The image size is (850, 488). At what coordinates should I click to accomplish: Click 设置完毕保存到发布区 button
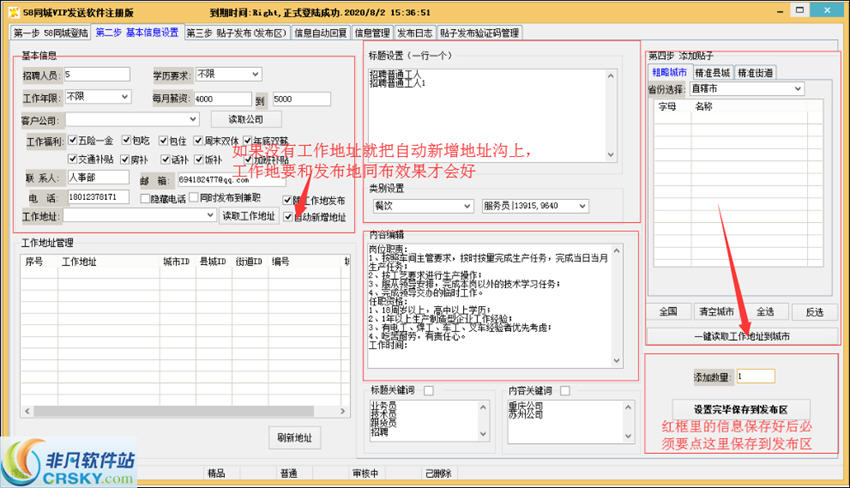tap(741, 409)
